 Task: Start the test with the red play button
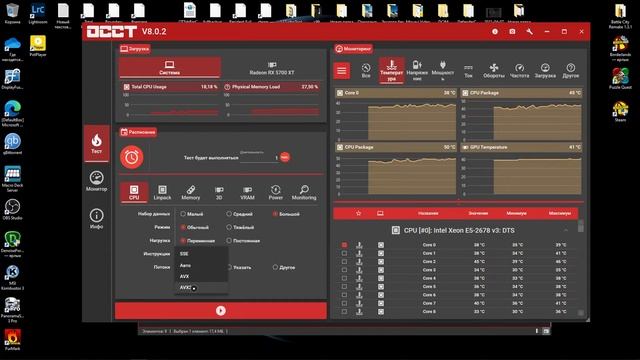coord(221,311)
